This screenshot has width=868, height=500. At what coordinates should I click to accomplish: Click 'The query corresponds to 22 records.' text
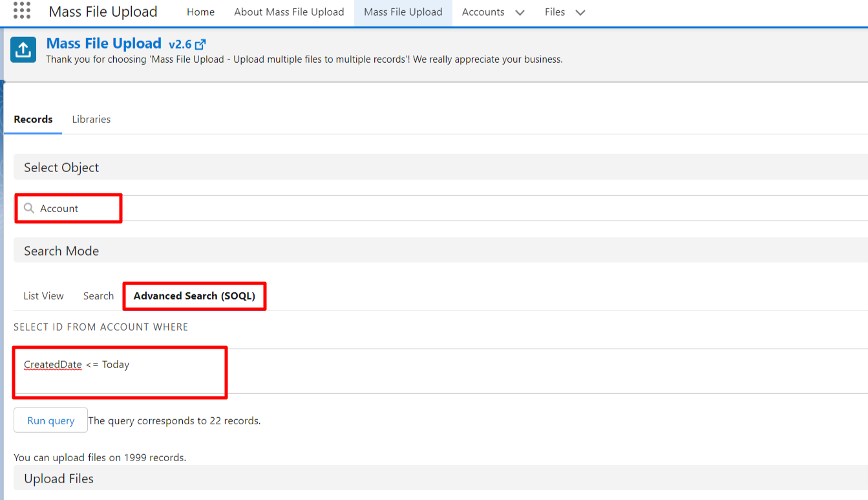175,420
